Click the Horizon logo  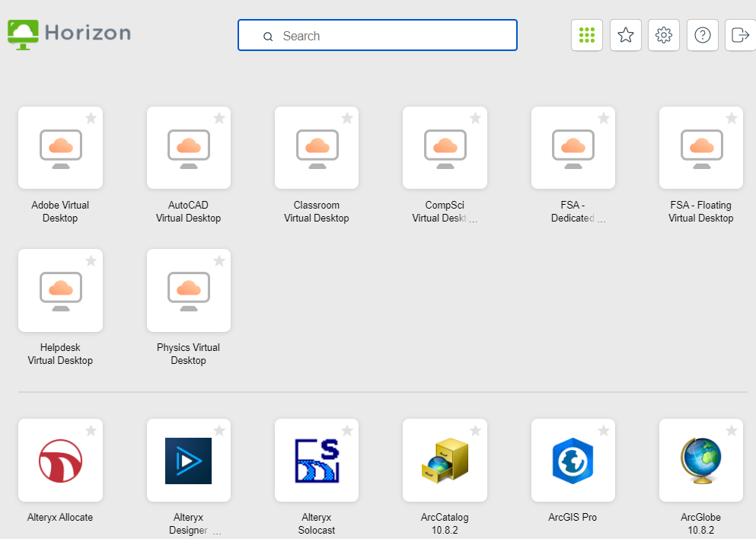pyautogui.click(x=69, y=34)
